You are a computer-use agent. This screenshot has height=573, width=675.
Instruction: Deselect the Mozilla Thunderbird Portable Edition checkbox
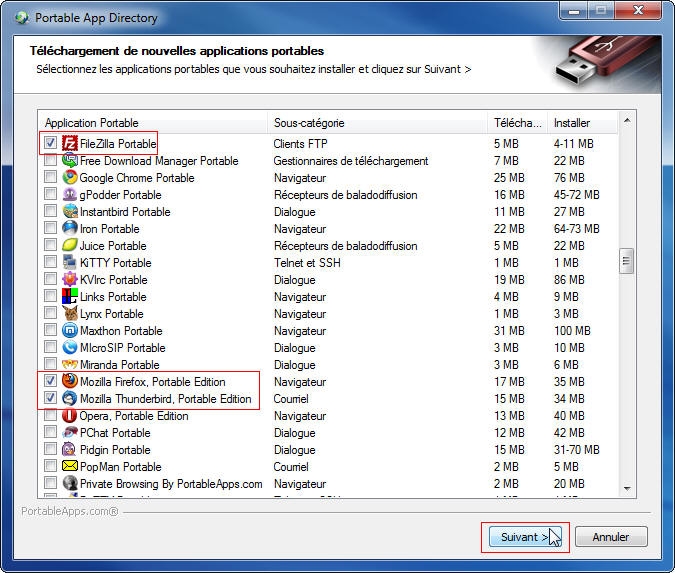(50, 397)
